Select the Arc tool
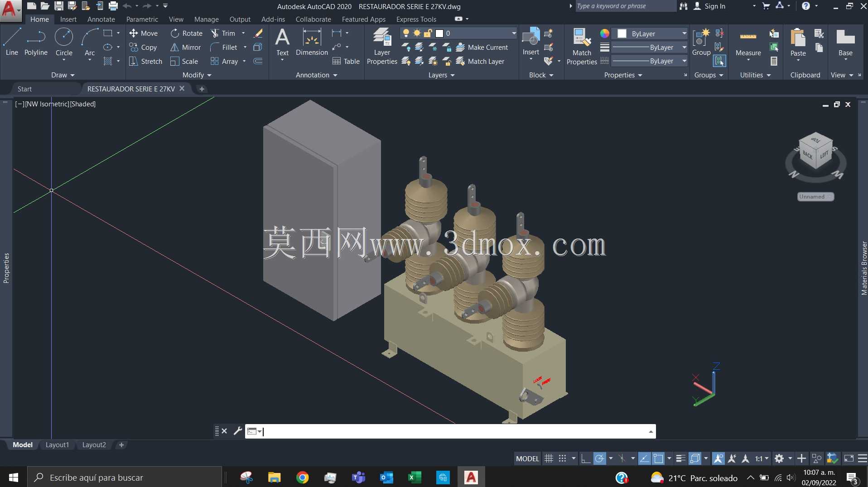This screenshot has width=868, height=487. 90,42
